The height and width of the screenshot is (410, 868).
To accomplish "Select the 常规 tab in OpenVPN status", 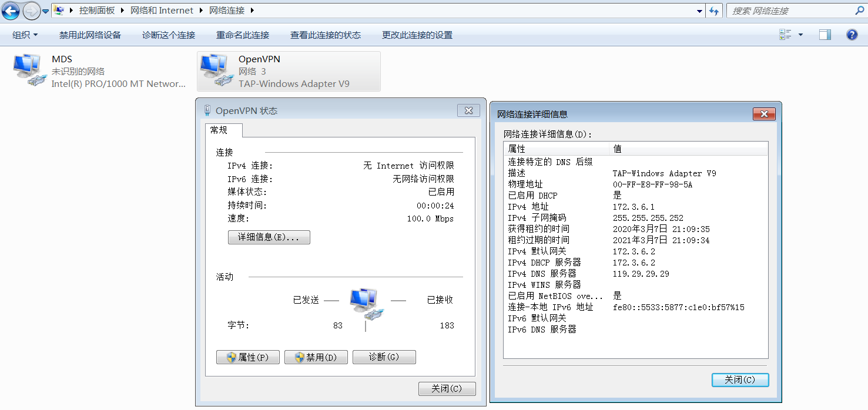I will click(x=223, y=130).
